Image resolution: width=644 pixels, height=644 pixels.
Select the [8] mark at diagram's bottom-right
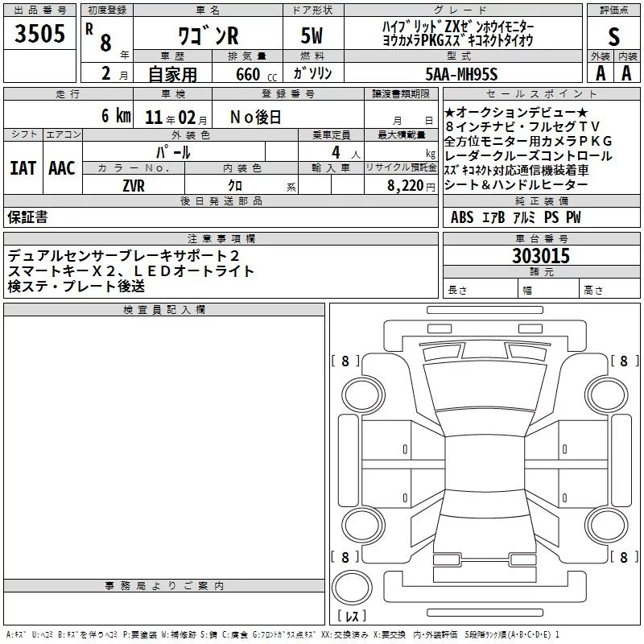pyautogui.click(x=625, y=557)
